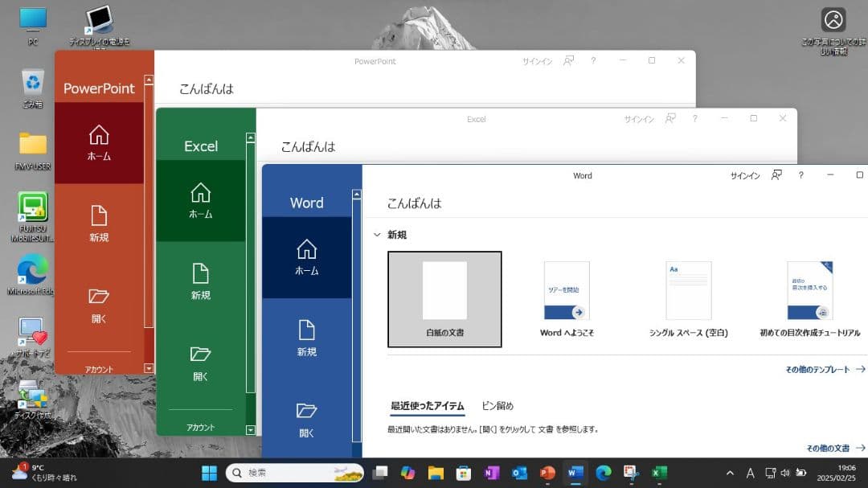Toggle the IME input mode A indicator
The image size is (868, 488).
750,473
